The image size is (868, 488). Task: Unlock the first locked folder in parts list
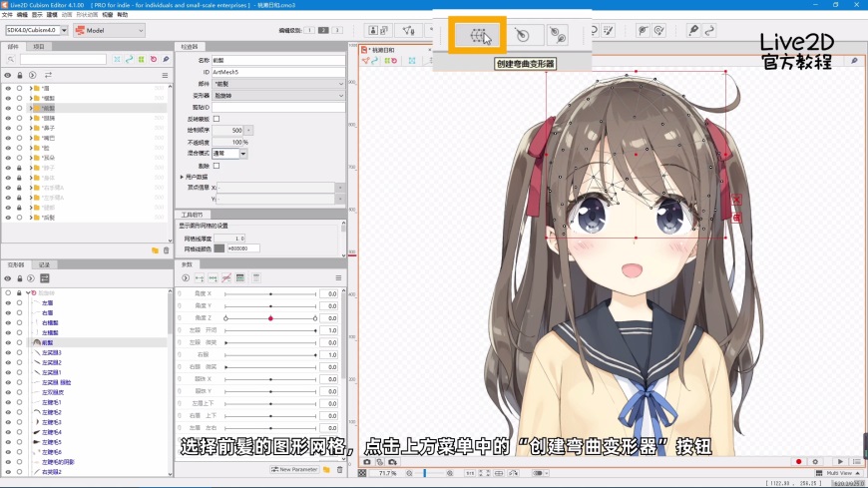click(19, 168)
